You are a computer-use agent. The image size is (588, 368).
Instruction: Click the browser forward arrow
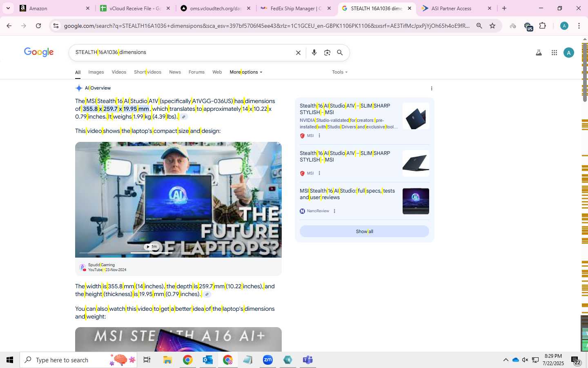[24, 26]
